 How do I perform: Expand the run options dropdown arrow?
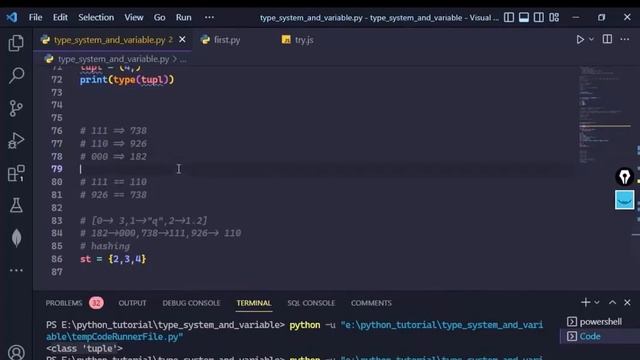(x=591, y=40)
